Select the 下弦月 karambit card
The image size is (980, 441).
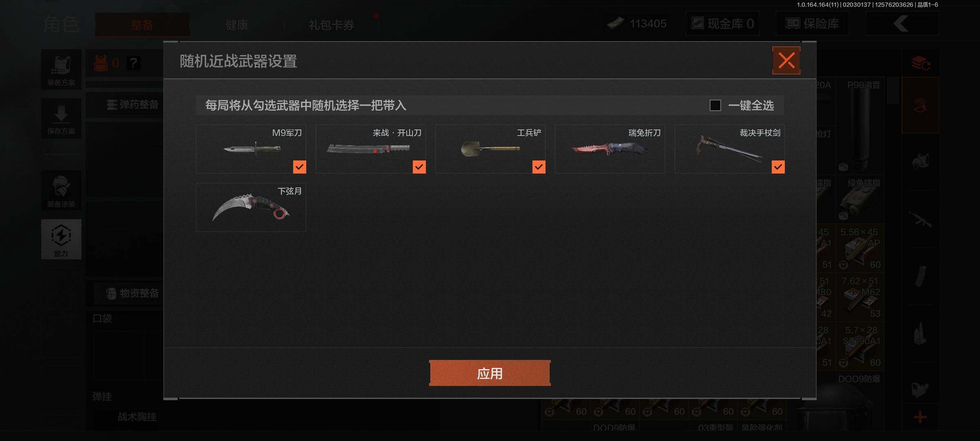tap(251, 207)
